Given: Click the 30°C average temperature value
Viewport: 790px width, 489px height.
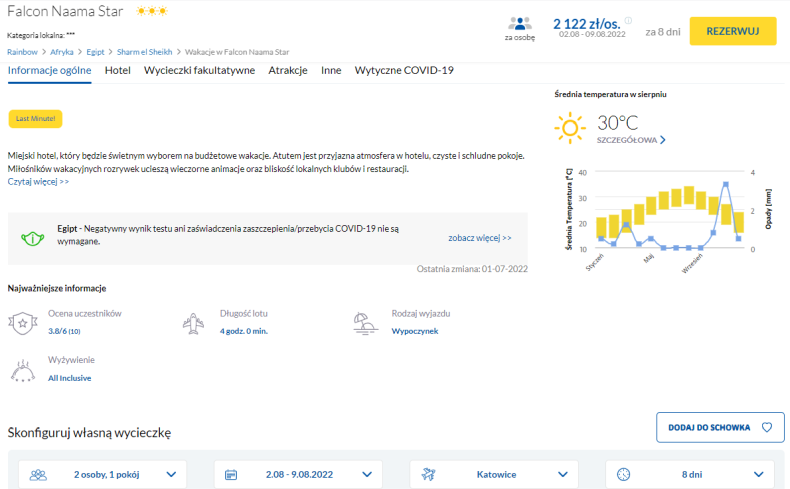Looking at the screenshot, I should coord(618,123).
